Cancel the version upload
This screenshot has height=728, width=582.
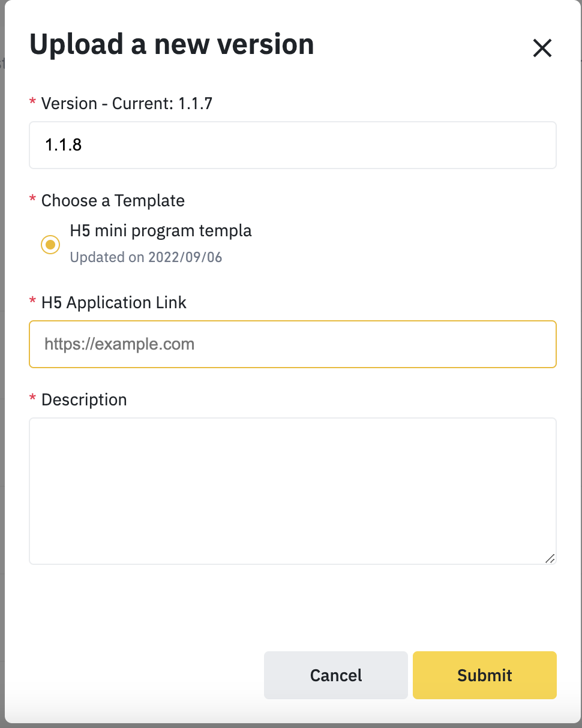tap(335, 675)
